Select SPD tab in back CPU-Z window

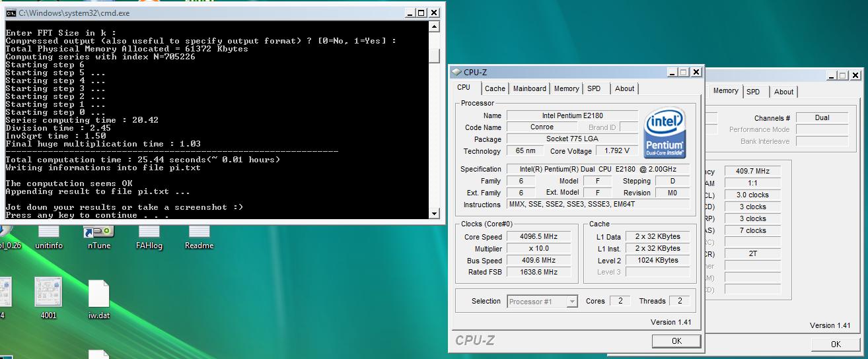[x=753, y=92]
